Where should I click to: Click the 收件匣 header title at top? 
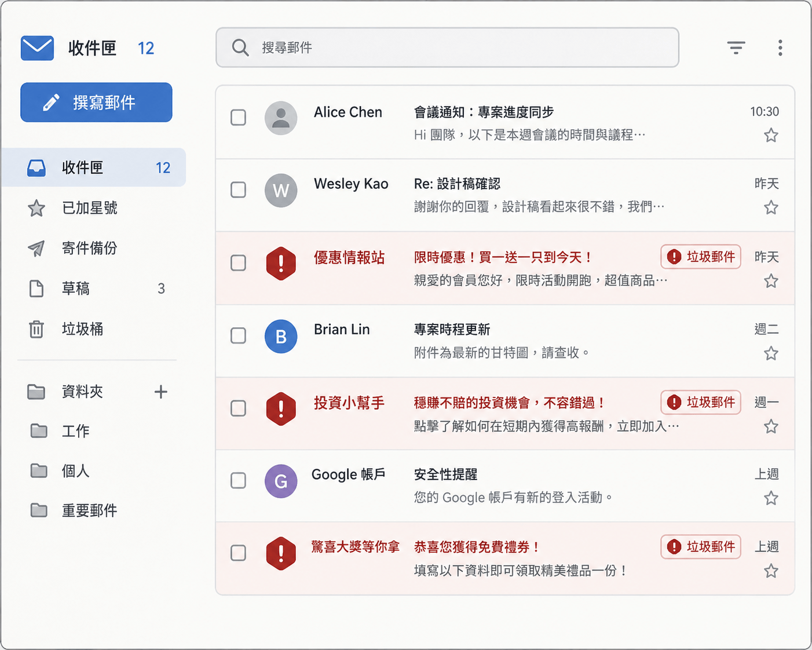point(93,48)
